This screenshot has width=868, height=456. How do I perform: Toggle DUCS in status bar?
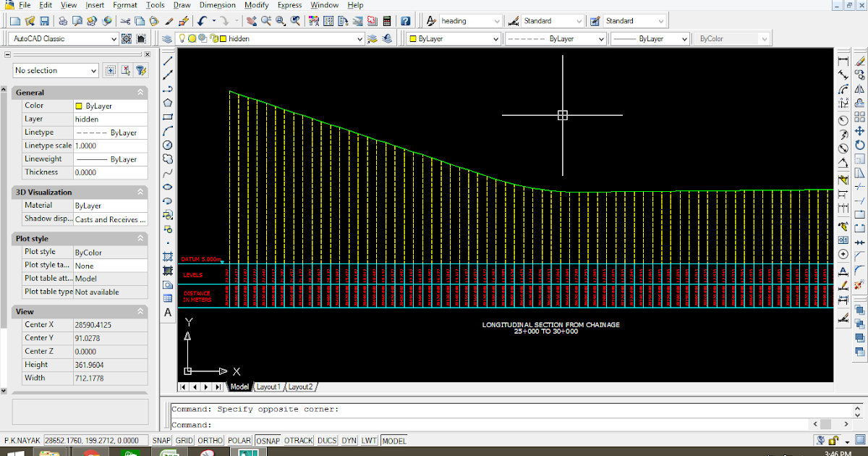[x=327, y=440]
